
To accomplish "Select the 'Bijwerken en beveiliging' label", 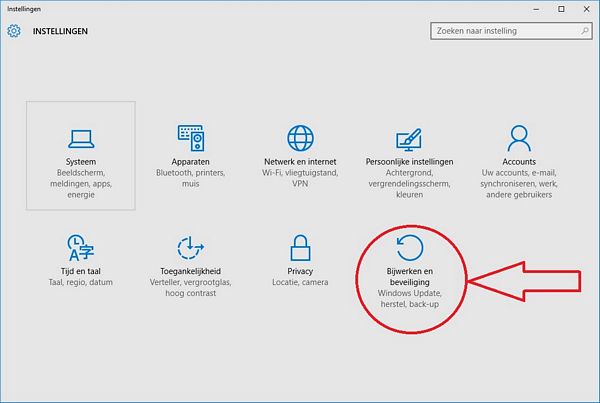I will [410, 276].
